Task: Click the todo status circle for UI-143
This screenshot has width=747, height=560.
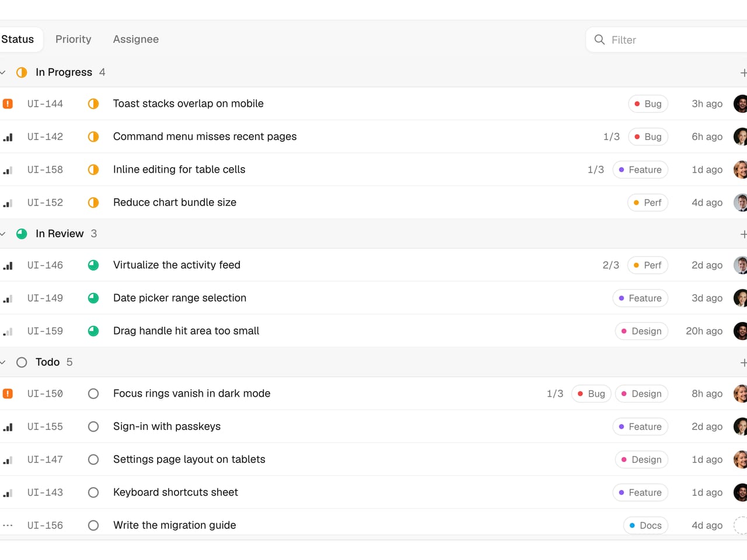Action: pyautogui.click(x=93, y=492)
